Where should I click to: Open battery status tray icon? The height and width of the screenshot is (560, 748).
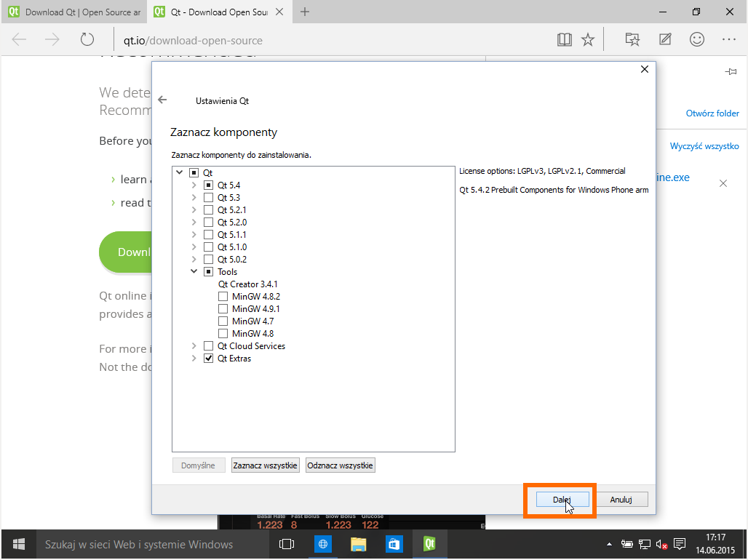click(x=626, y=544)
